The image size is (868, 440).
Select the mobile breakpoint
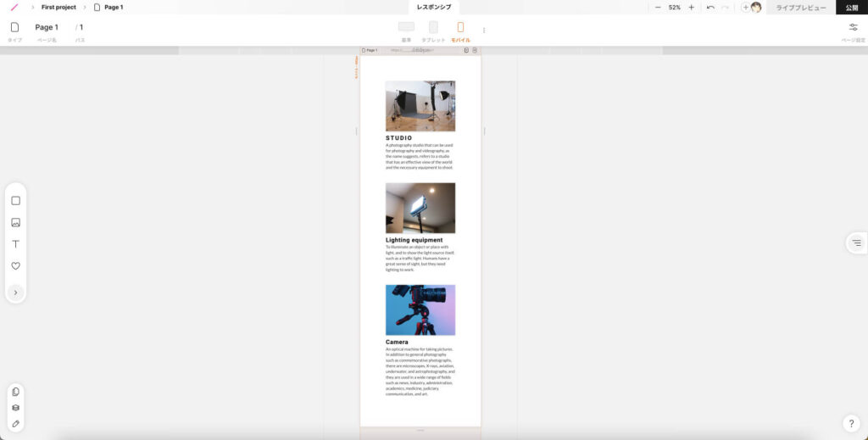coord(460,27)
